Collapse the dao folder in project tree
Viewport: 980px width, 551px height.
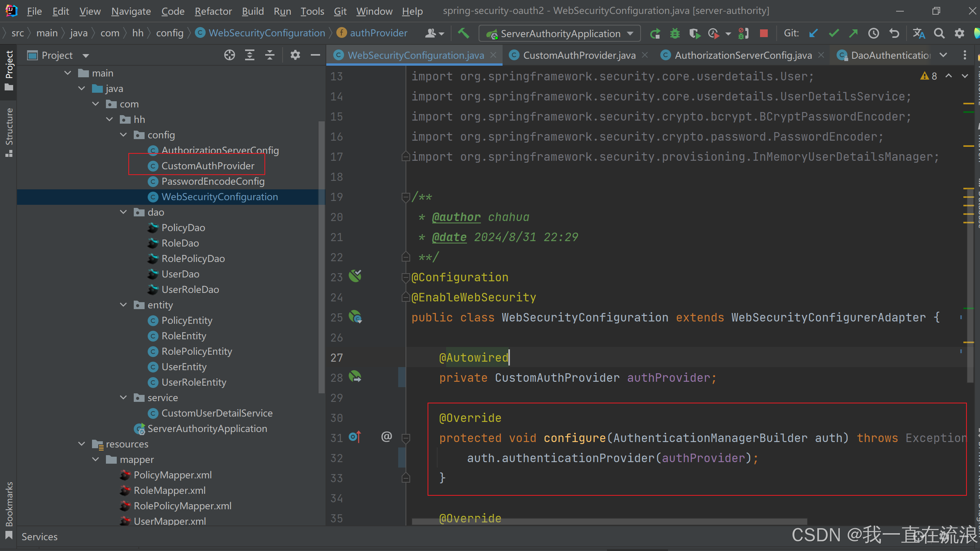(123, 212)
